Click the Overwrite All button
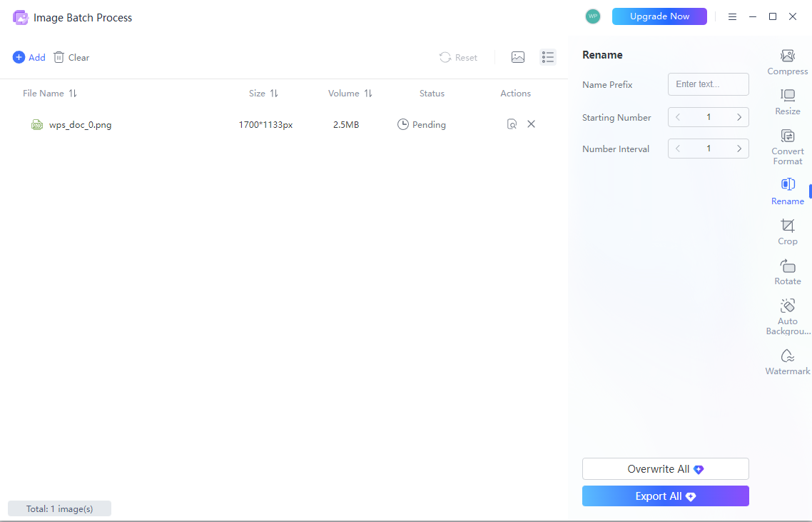This screenshot has height=522, width=812. [x=666, y=468]
